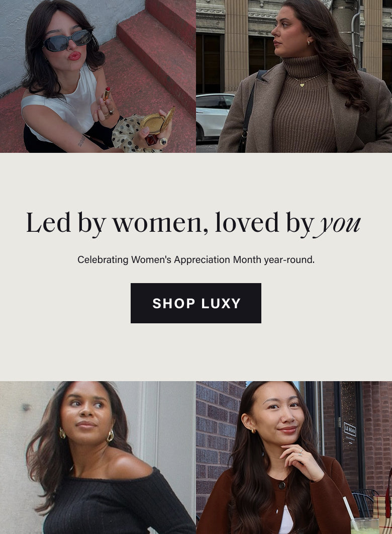This screenshot has width=392, height=534.
Task: Click the gold hoop earring on black-top woman
Action: pyautogui.click(x=111, y=435)
